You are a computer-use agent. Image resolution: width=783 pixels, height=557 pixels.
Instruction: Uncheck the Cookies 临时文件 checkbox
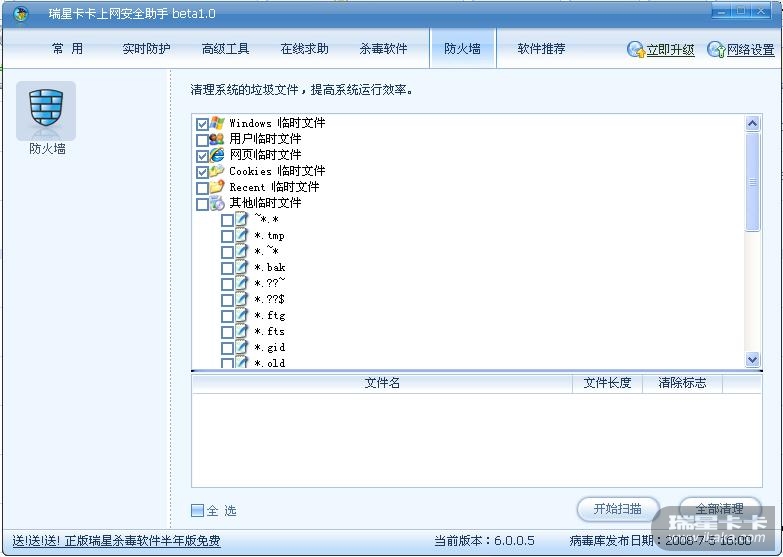click(202, 172)
